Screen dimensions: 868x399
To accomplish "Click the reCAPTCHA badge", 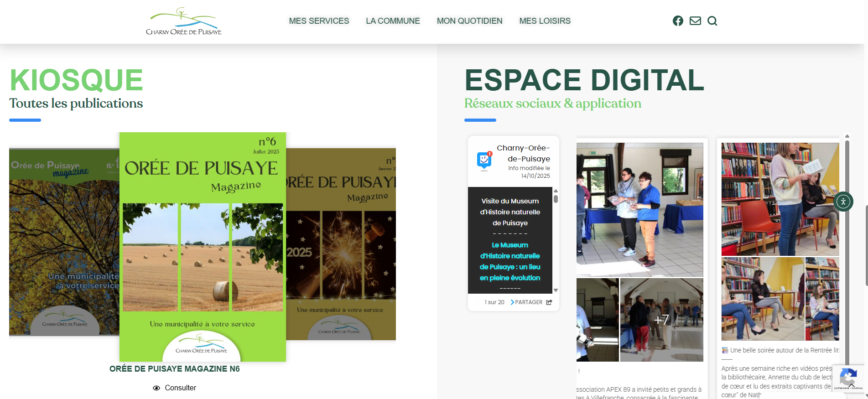I will [848, 378].
